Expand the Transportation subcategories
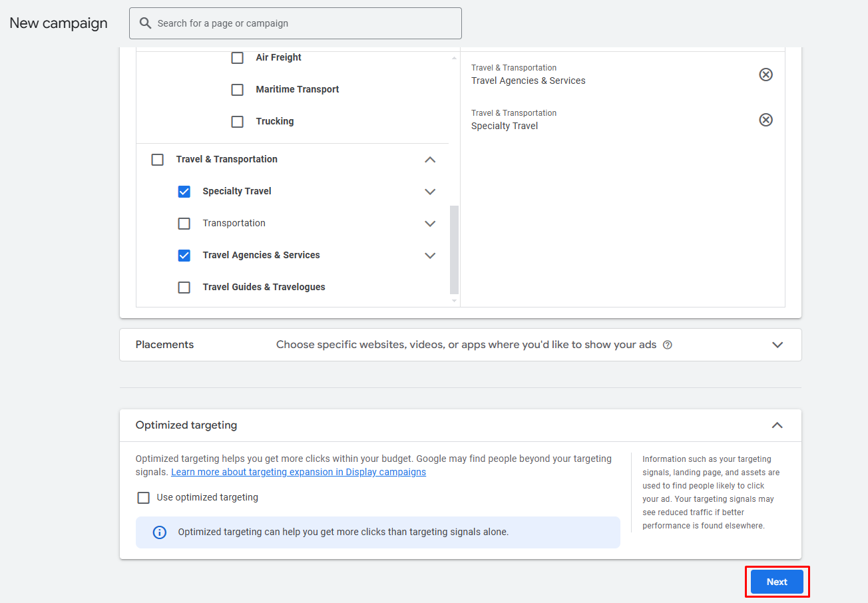 [x=430, y=224]
